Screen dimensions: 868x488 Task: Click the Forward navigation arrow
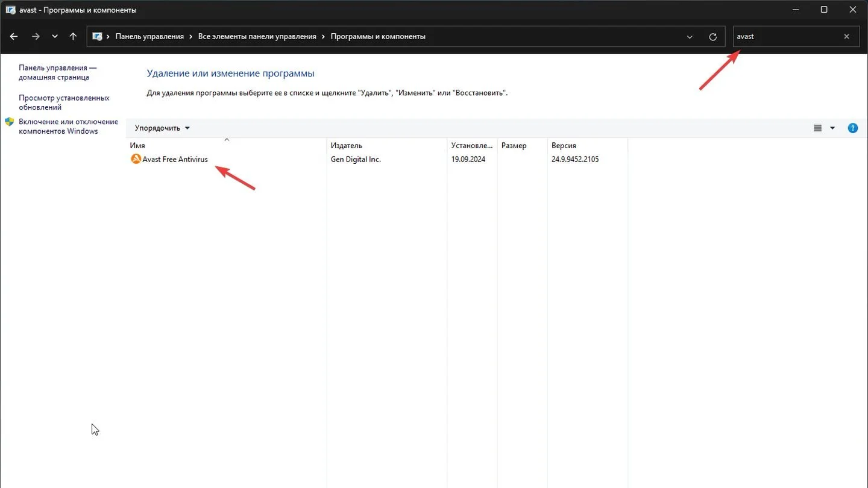(x=36, y=36)
